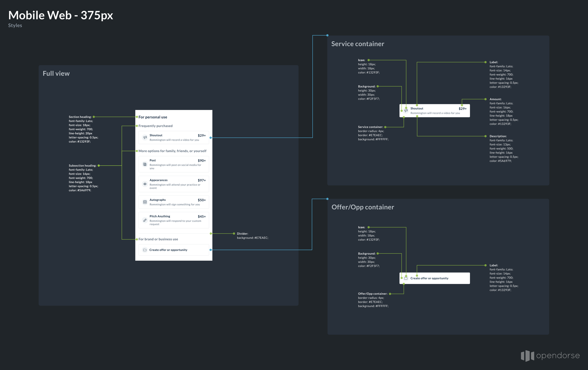Image resolution: width=588 pixels, height=370 pixels.
Task: Click the Shoutout megaphone icon in Full view
Action: coord(145,138)
